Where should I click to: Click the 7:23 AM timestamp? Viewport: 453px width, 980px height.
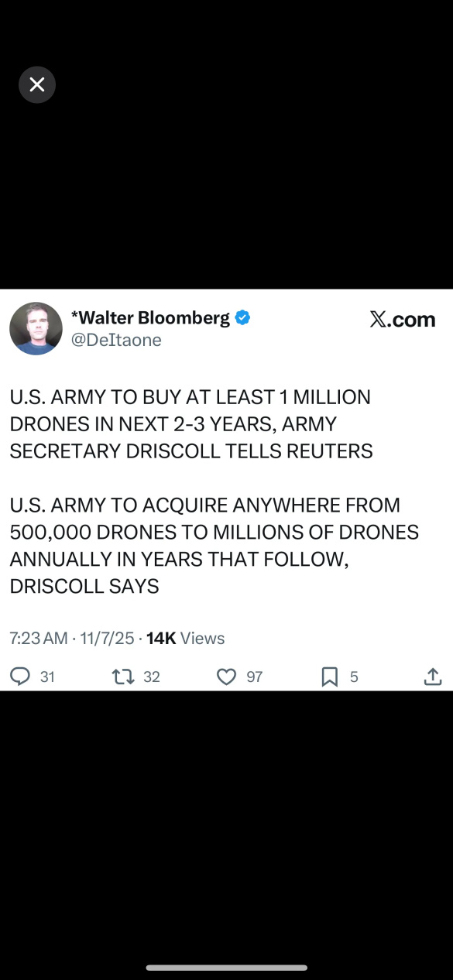coord(39,638)
